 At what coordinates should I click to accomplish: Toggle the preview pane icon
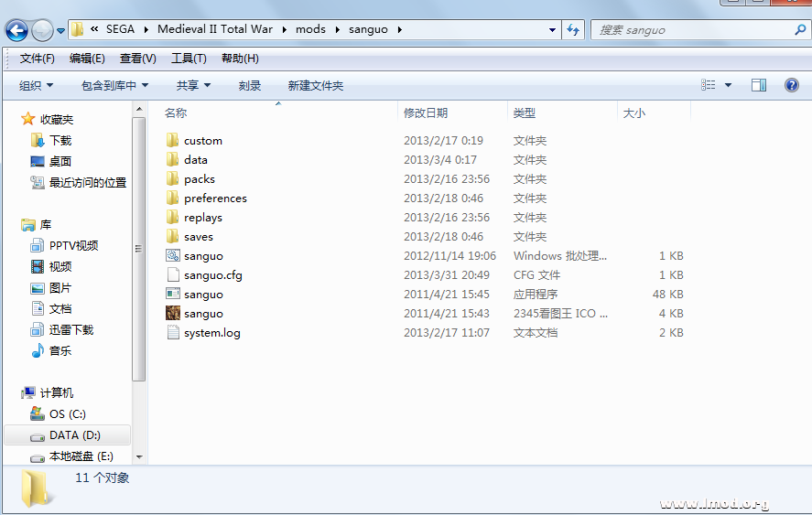pos(759,85)
